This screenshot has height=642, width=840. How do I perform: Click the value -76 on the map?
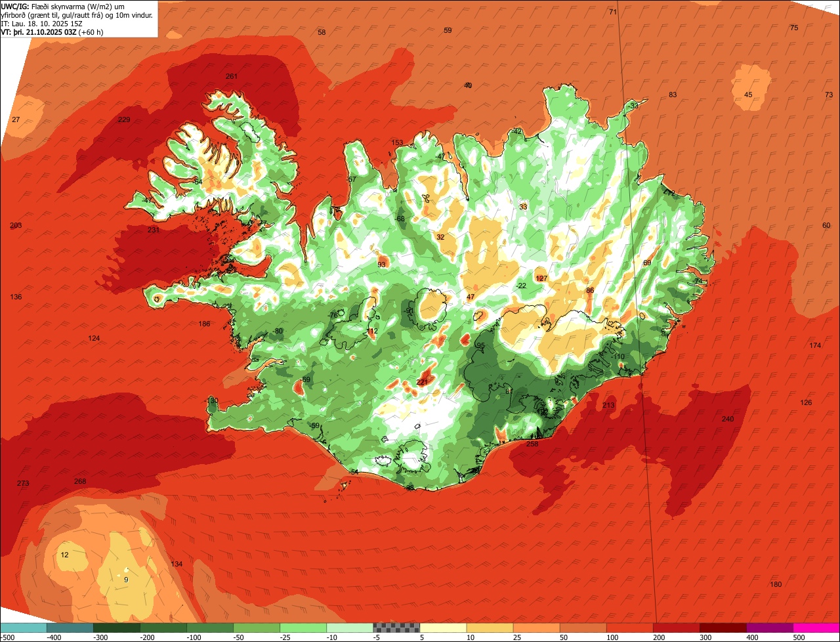333,315
